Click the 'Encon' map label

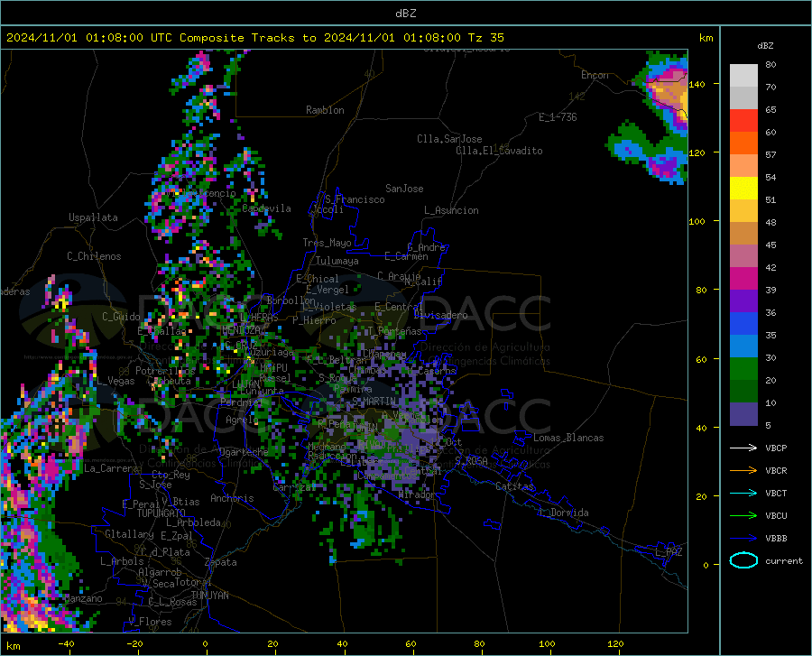[595, 75]
